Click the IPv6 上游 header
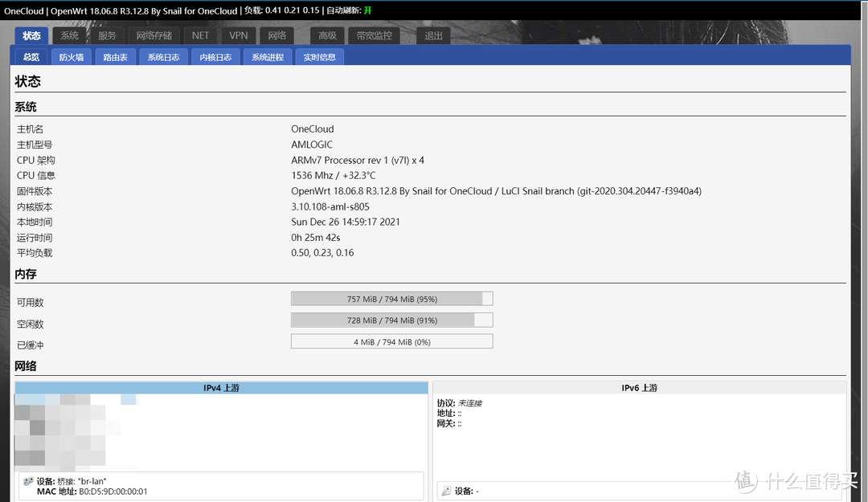This screenshot has width=868, height=502. coord(640,388)
